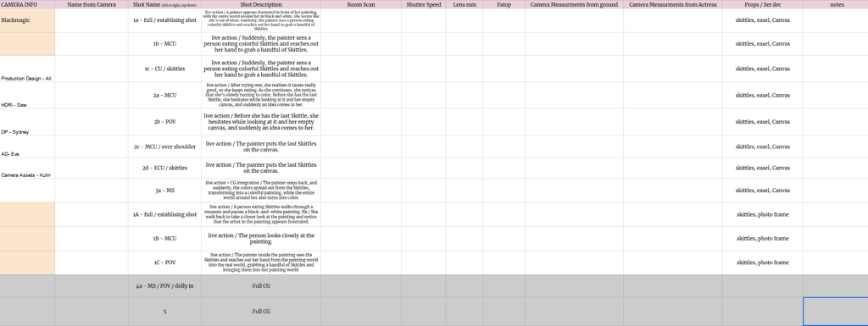Viewport: 868px width, 326px height.
Task: Select 'skittles, easel, Canvas' in the 2a row
Action: [x=762, y=95]
